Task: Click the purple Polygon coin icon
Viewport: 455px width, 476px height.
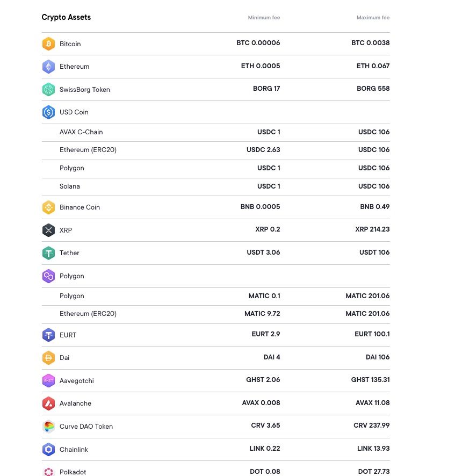Action: [48, 276]
